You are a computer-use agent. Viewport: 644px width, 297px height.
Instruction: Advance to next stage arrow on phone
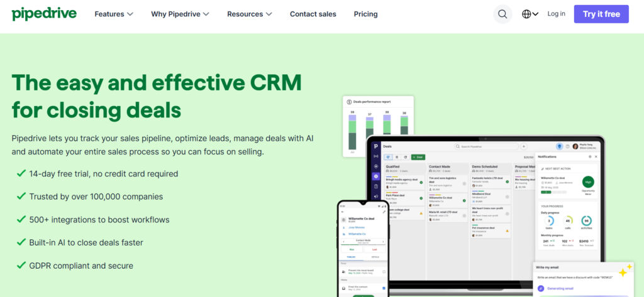383,242
